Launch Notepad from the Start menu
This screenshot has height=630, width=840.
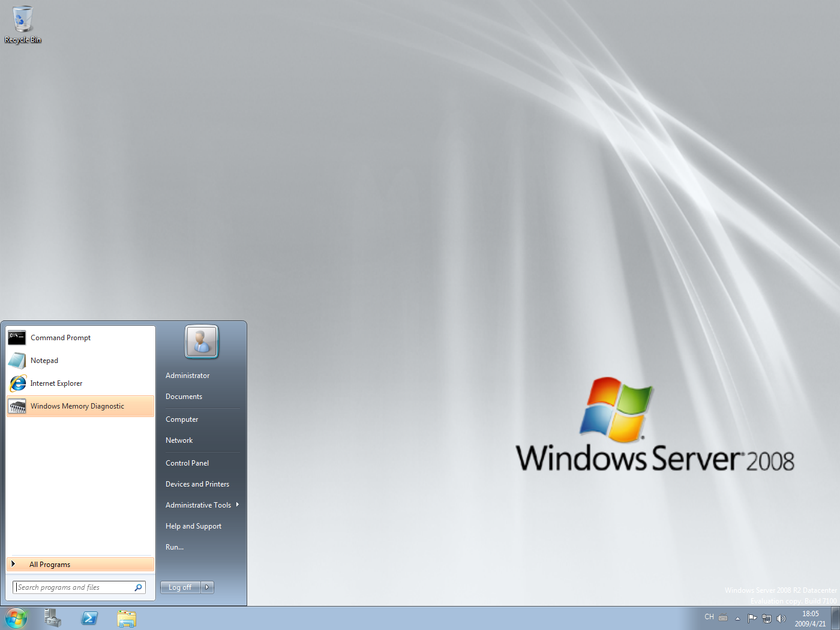point(80,361)
